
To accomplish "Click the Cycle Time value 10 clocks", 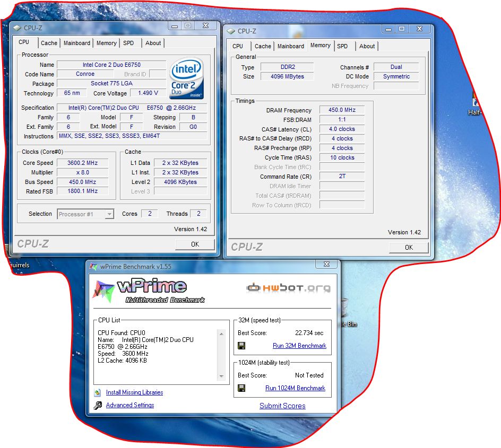I will [x=342, y=157].
